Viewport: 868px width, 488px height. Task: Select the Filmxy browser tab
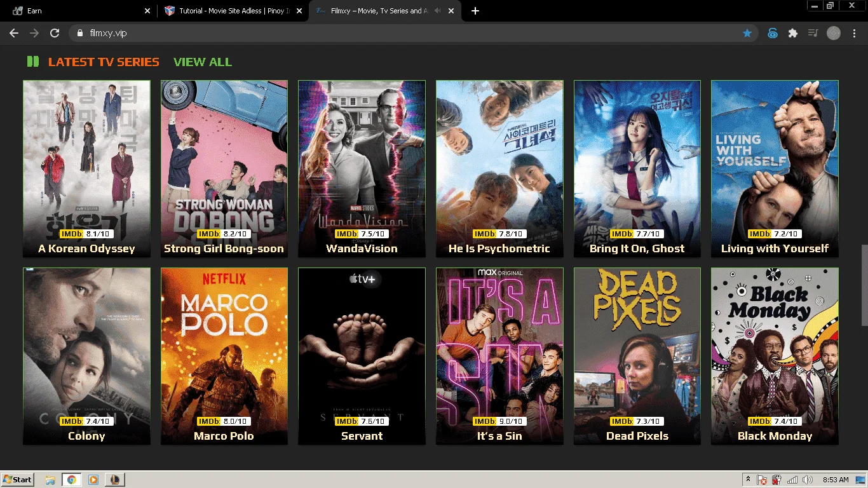click(x=385, y=11)
